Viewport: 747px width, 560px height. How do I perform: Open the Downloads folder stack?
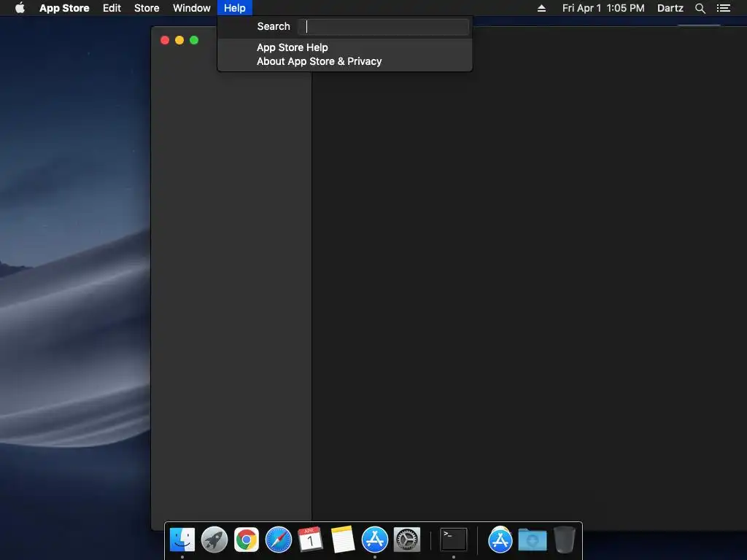[533, 540]
